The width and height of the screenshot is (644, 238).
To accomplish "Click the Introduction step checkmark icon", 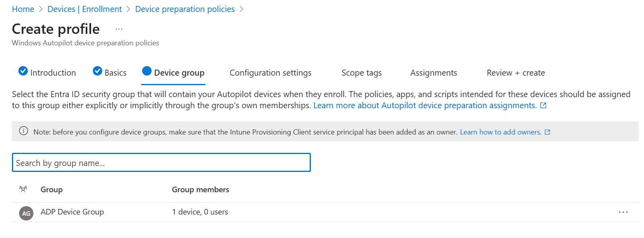I will pyautogui.click(x=23, y=71).
